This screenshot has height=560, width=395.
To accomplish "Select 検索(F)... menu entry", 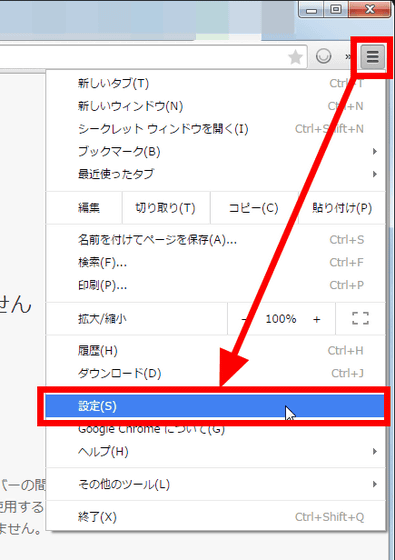I will 216,262.
